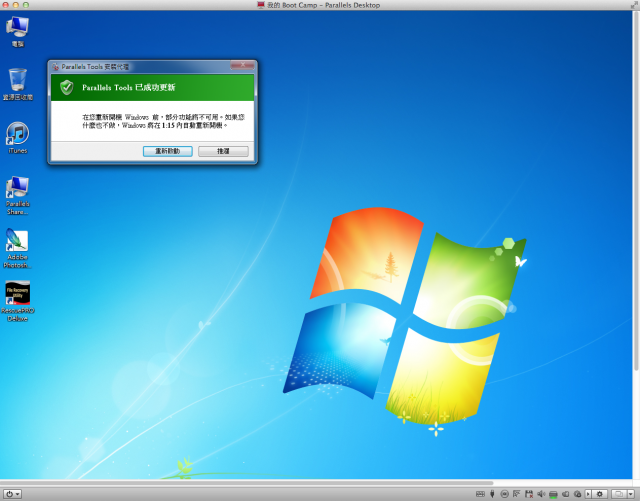640x501 pixels.
Task: Click the vertical scrollbar of the VM window
Action: tap(636, 191)
